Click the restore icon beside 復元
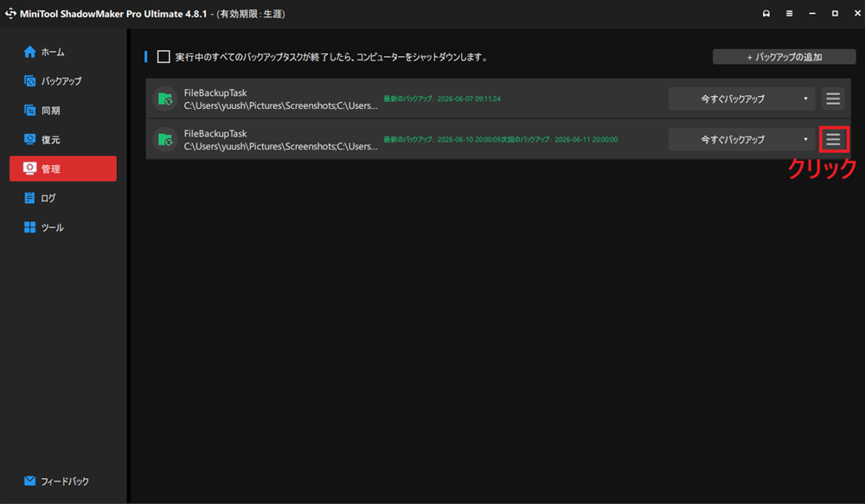Screen dimensions: 865x504 29,139
